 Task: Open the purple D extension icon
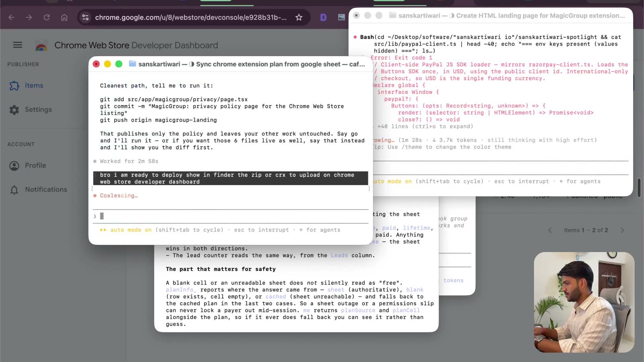(x=323, y=17)
